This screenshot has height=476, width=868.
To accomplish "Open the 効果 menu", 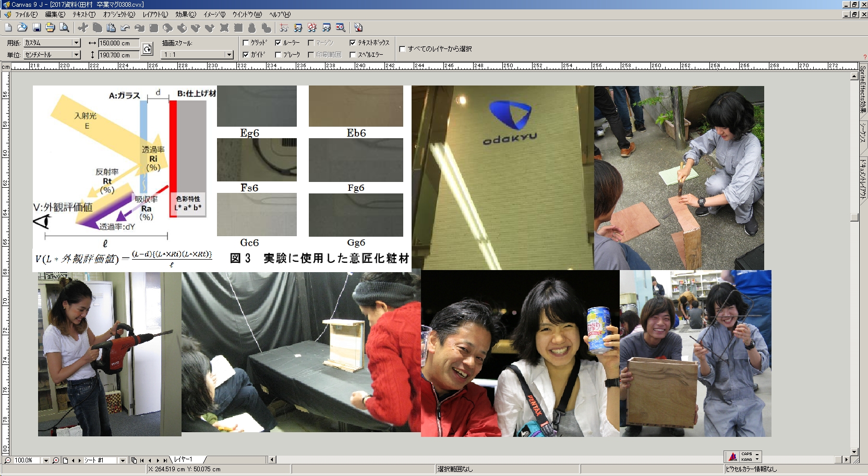I will (186, 15).
